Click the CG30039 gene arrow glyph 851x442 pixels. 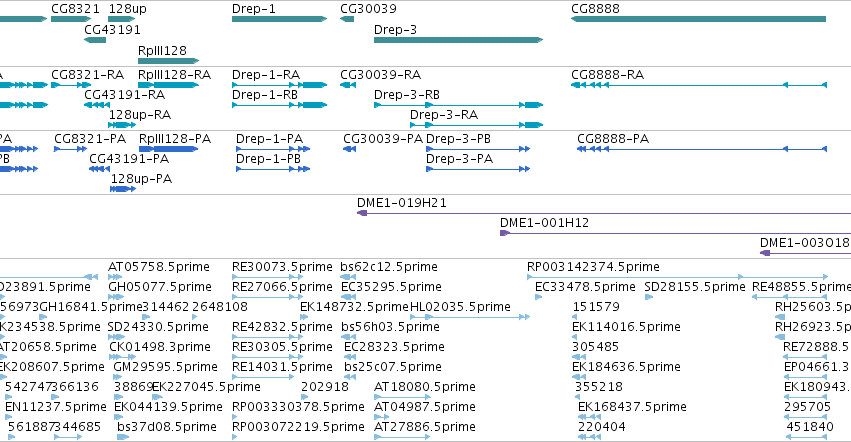347,19
